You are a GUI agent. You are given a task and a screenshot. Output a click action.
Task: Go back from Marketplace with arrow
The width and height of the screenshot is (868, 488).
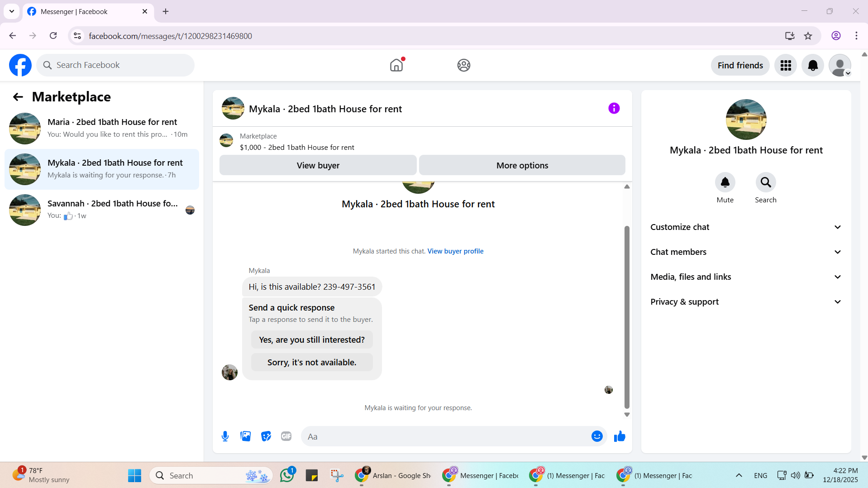coord(18,97)
